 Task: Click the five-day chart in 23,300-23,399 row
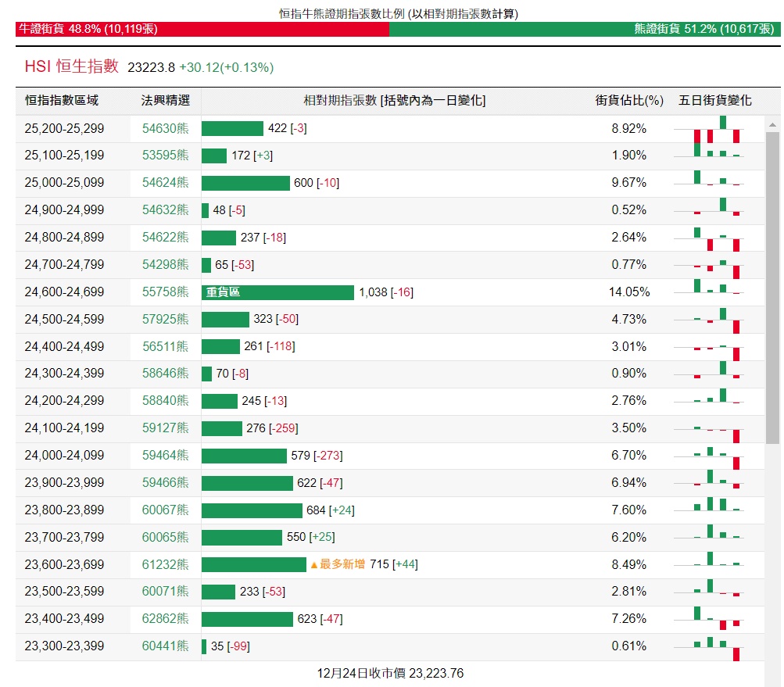pyautogui.click(x=716, y=646)
